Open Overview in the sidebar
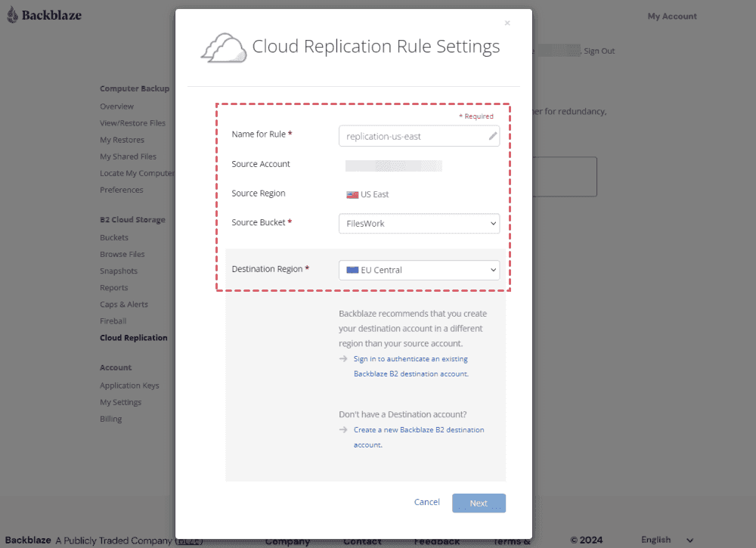 tap(116, 107)
